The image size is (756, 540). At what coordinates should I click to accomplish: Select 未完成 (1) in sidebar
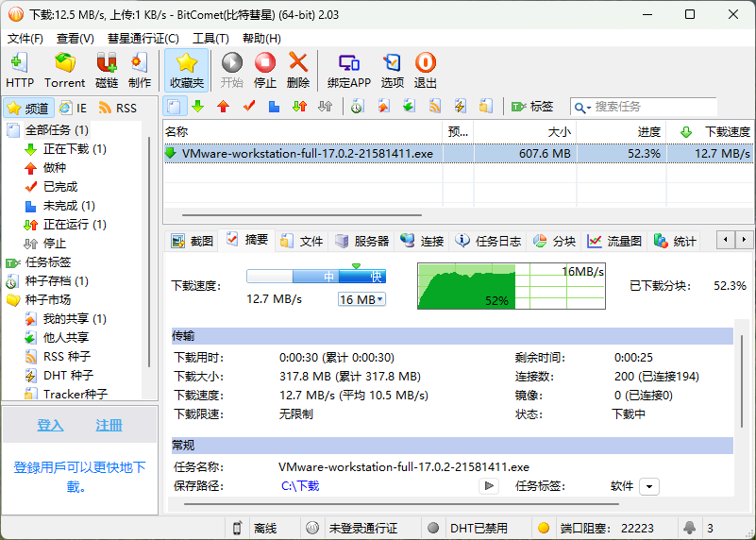click(x=69, y=206)
